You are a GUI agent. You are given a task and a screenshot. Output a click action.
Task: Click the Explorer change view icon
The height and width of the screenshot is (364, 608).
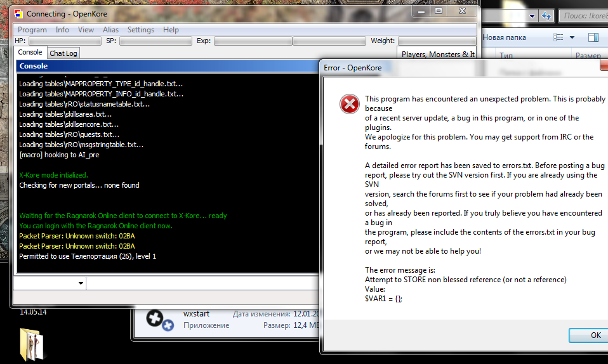[x=558, y=37]
